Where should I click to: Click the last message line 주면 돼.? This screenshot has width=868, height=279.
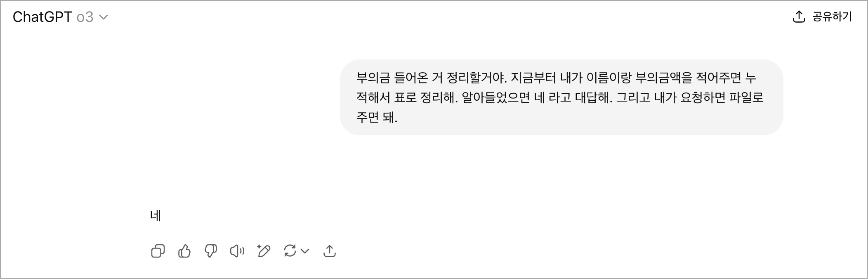[x=377, y=118]
